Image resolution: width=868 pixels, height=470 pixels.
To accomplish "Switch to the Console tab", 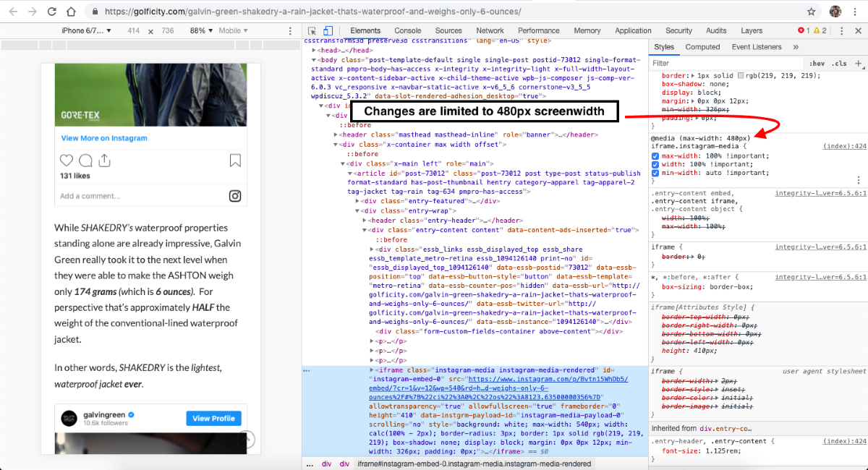I will click(407, 31).
